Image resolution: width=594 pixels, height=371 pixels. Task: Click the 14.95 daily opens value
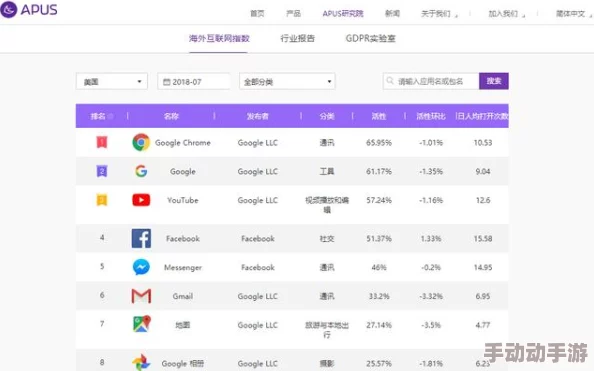point(483,268)
